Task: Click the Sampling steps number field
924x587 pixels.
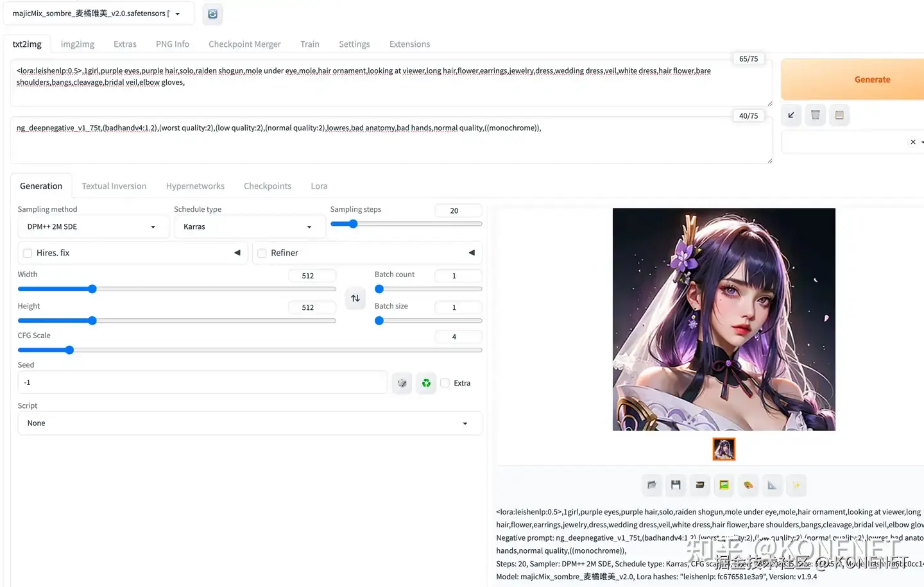Action: [x=458, y=210]
